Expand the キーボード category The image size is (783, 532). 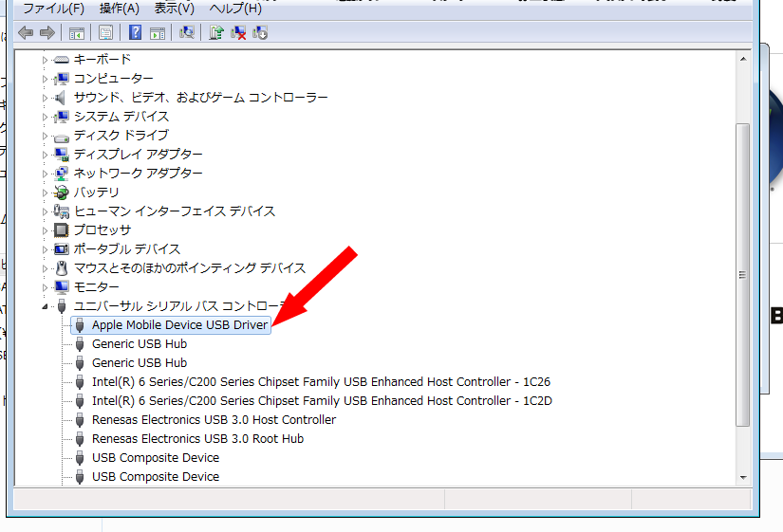[x=45, y=60]
